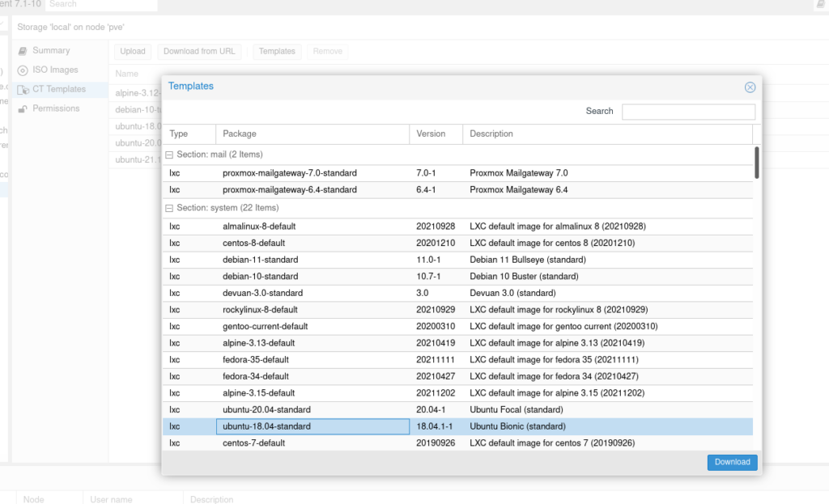This screenshot has width=829, height=504.
Task: Select centos-7-default template
Action: coord(458,443)
